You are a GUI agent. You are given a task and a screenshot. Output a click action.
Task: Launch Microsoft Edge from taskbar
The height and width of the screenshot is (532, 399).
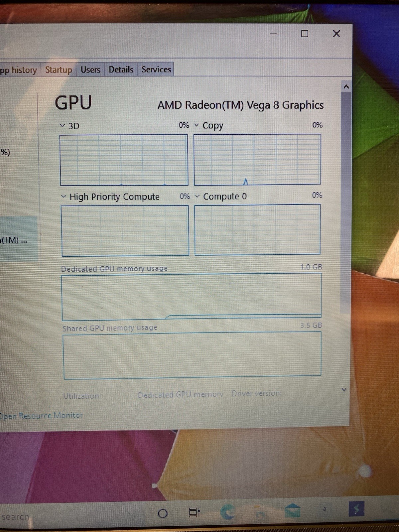[228, 512]
